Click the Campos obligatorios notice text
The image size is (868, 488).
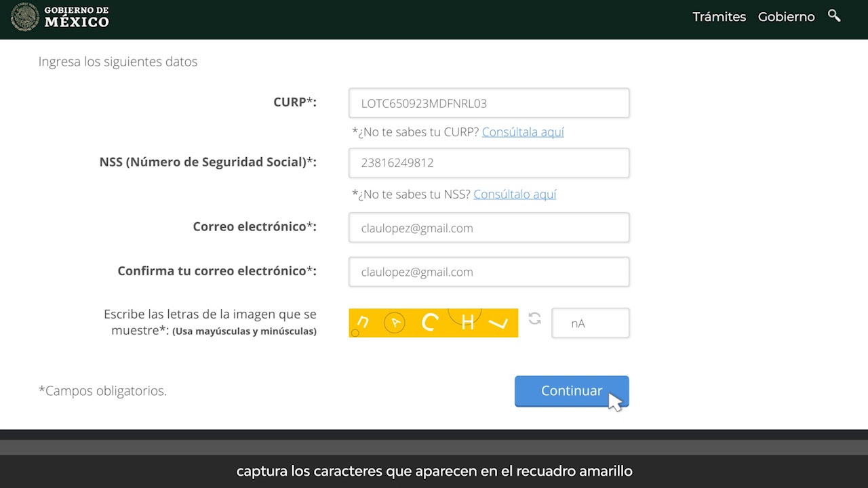click(x=102, y=390)
